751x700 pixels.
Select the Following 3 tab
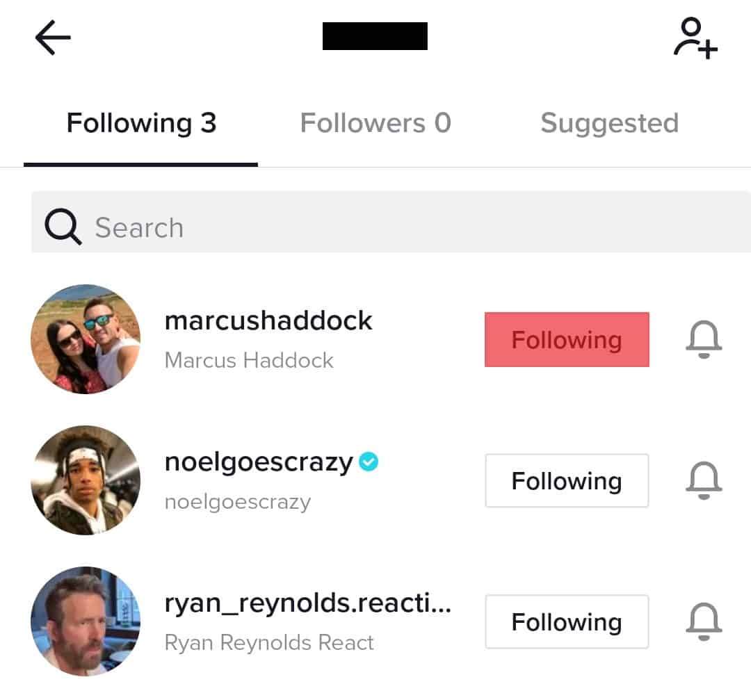coord(141,124)
